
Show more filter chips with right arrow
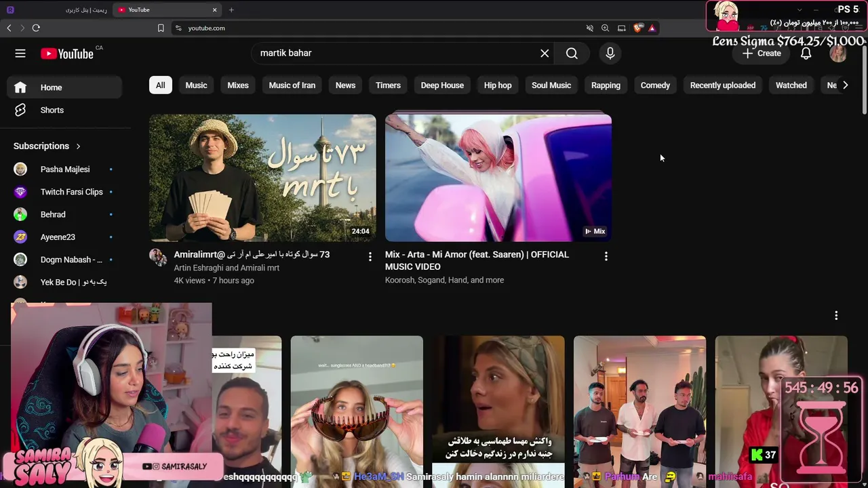845,85
